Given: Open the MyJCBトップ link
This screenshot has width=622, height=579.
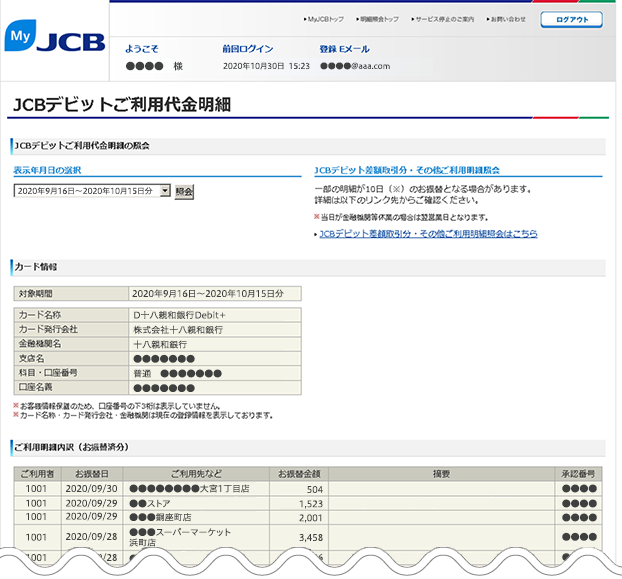Looking at the screenshot, I should 324,19.
